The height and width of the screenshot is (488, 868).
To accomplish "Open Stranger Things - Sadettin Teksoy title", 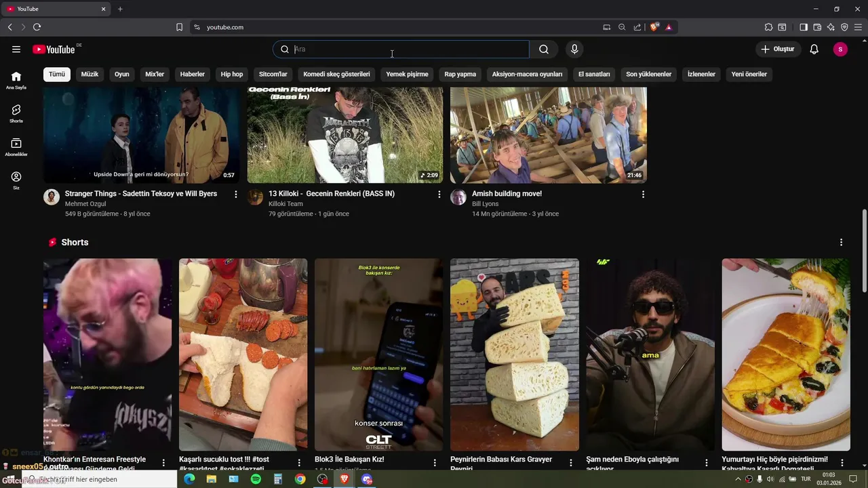I will click(x=141, y=194).
